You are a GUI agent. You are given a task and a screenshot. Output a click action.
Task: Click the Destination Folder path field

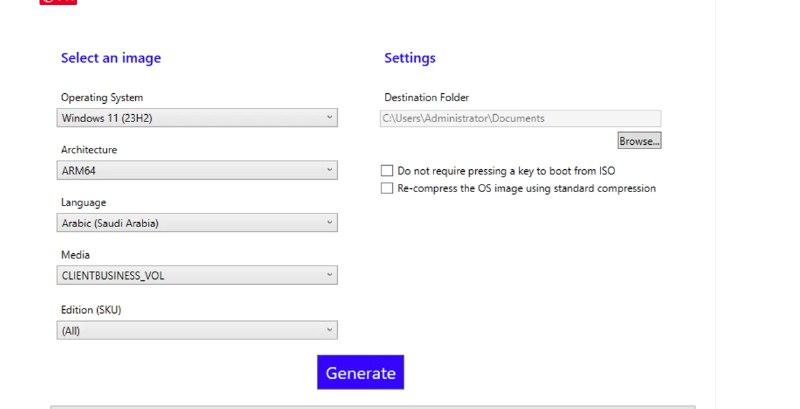pyautogui.click(x=519, y=118)
